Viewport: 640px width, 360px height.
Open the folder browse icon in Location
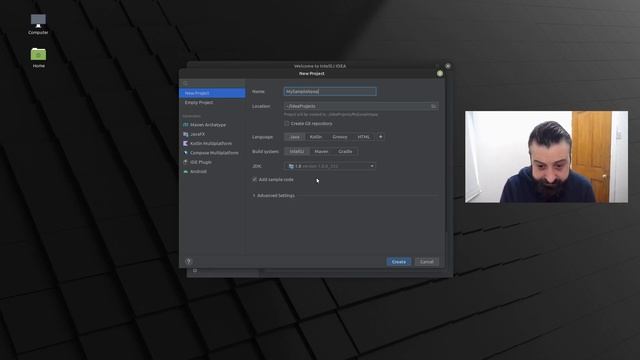(433, 106)
